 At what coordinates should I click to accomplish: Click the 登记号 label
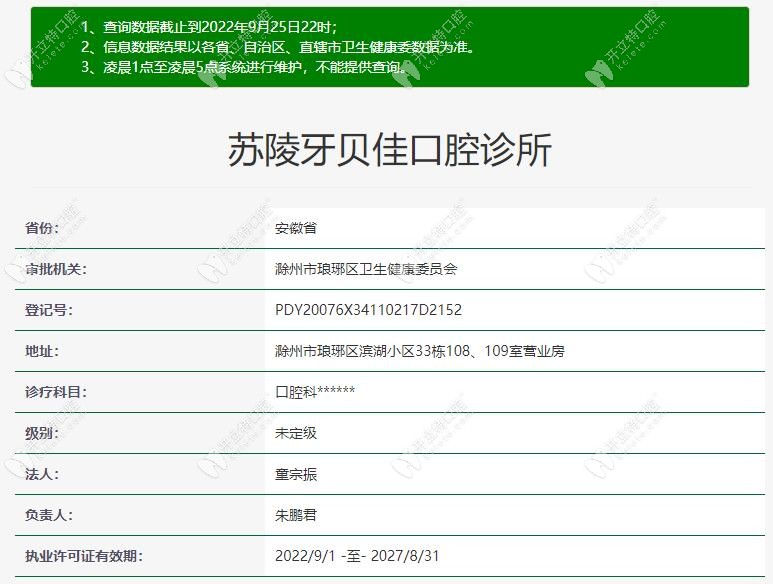point(49,310)
